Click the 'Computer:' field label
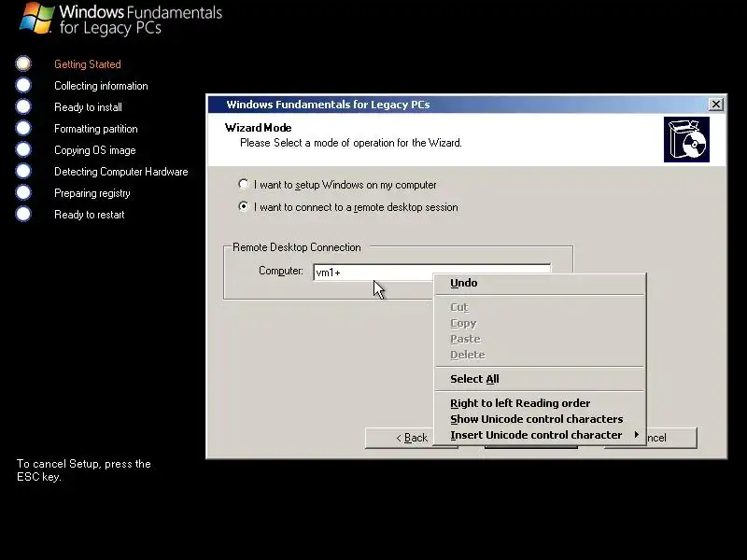This screenshot has width=747, height=560. [x=281, y=271]
